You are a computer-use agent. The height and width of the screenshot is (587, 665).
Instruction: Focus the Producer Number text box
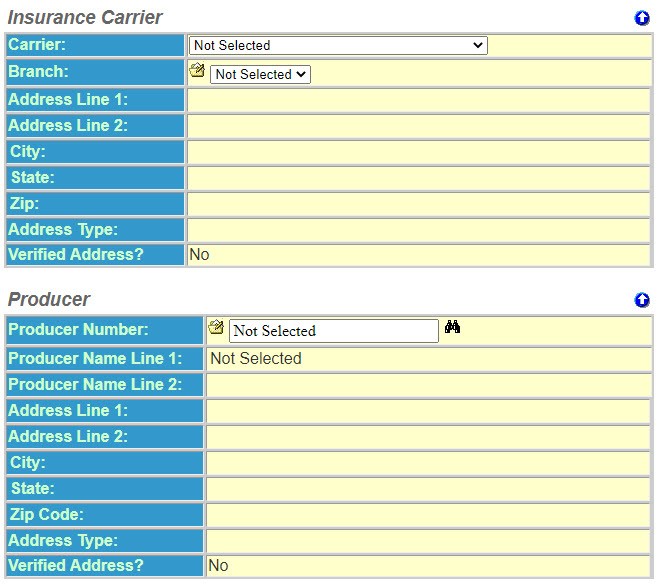point(333,331)
